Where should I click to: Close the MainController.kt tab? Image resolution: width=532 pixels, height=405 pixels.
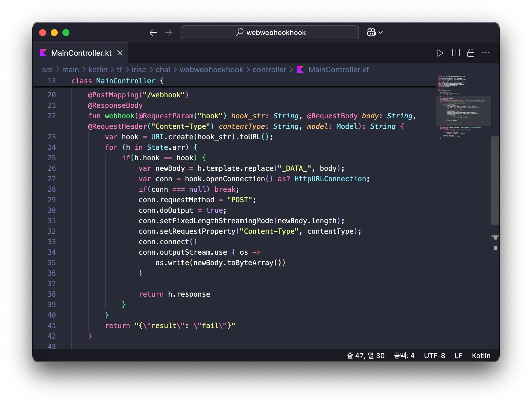click(120, 53)
